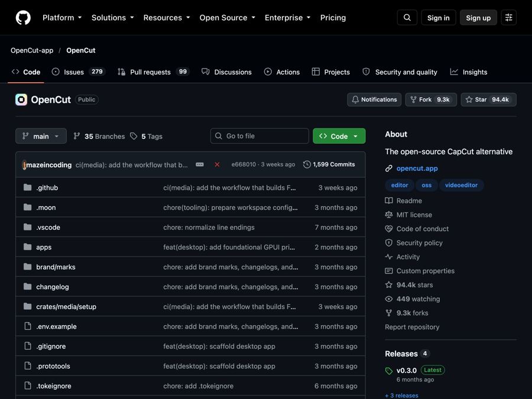The image size is (532, 399).
Task: Click the mazeincoding author avatar
Action: [24, 165]
